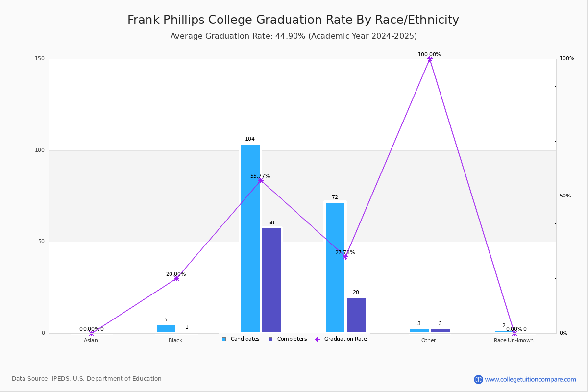Click the Asian 0.00% graduation rate marker
Screen dimensions: 588x392
coord(92,333)
